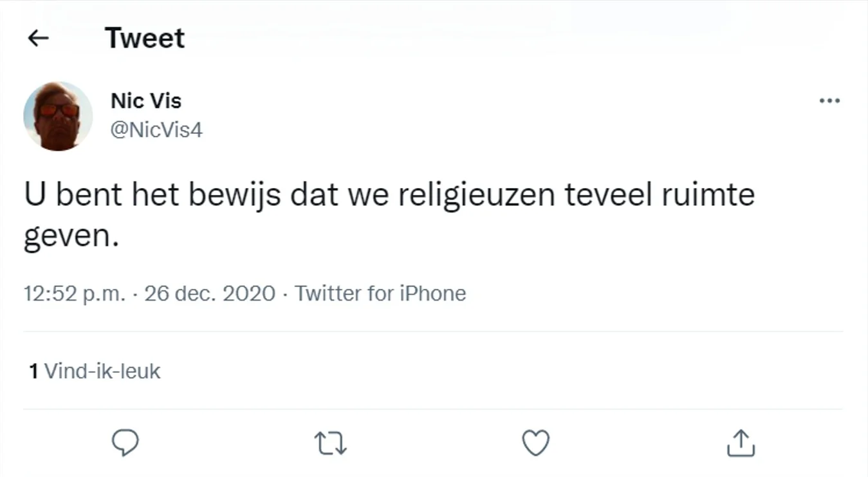Click the Tweet page header title
The height and width of the screenshot is (477, 868).
(x=145, y=39)
